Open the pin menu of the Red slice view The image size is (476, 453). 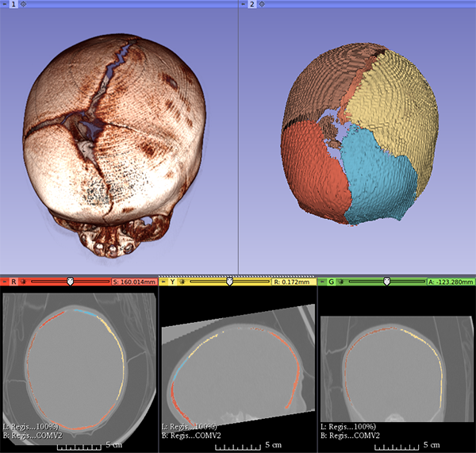[x=5, y=282]
